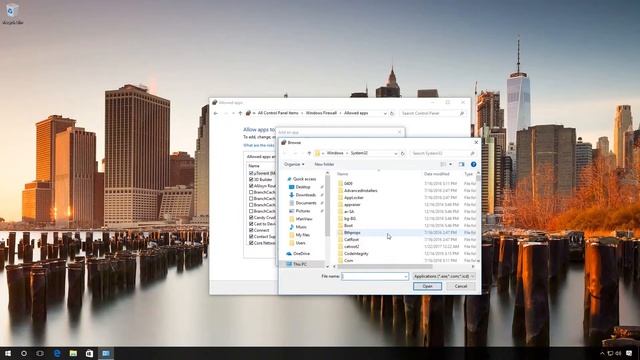The height and width of the screenshot is (360, 640).
Task: Select the appraiser folder
Action: pyautogui.click(x=352, y=204)
